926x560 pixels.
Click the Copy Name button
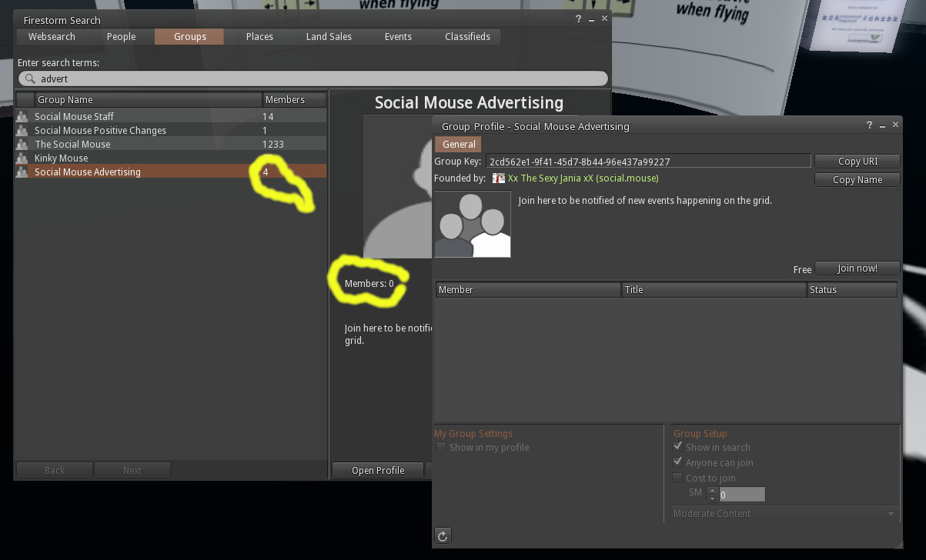pos(857,179)
